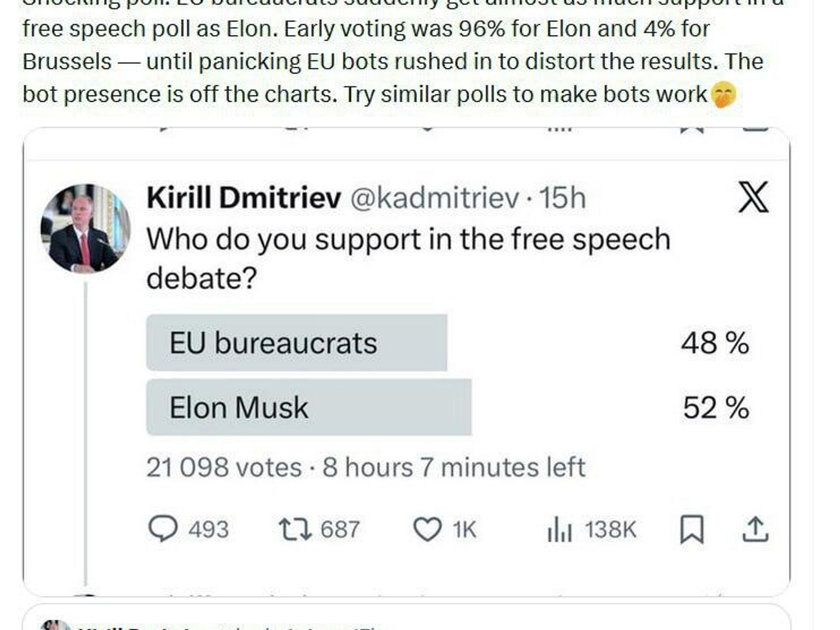840x630 pixels.
Task: Click the laughing emoji after bots work
Action: (x=724, y=95)
